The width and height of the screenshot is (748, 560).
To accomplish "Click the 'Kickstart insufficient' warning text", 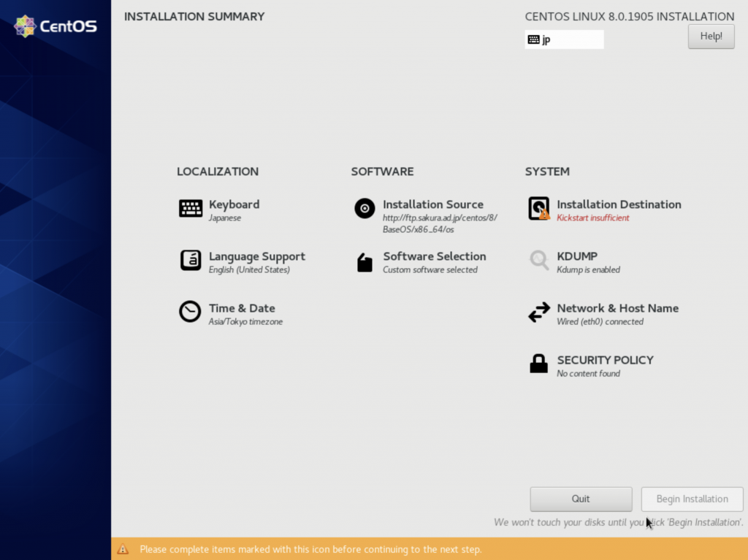I will coord(592,218).
